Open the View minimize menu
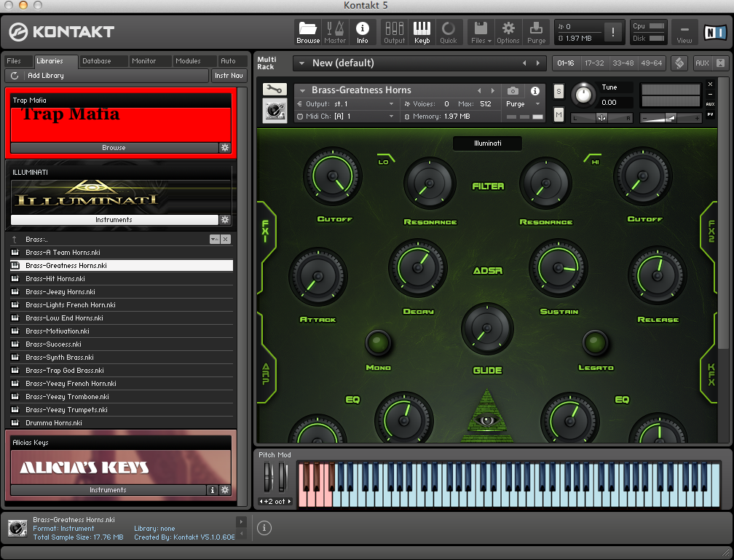Viewport: 734px width, 560px height. [684, 32]
